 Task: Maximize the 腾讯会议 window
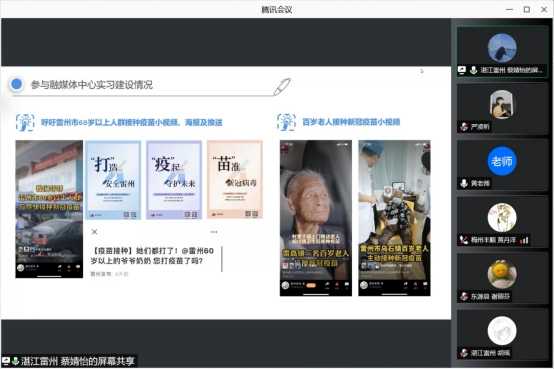(526, 10)
